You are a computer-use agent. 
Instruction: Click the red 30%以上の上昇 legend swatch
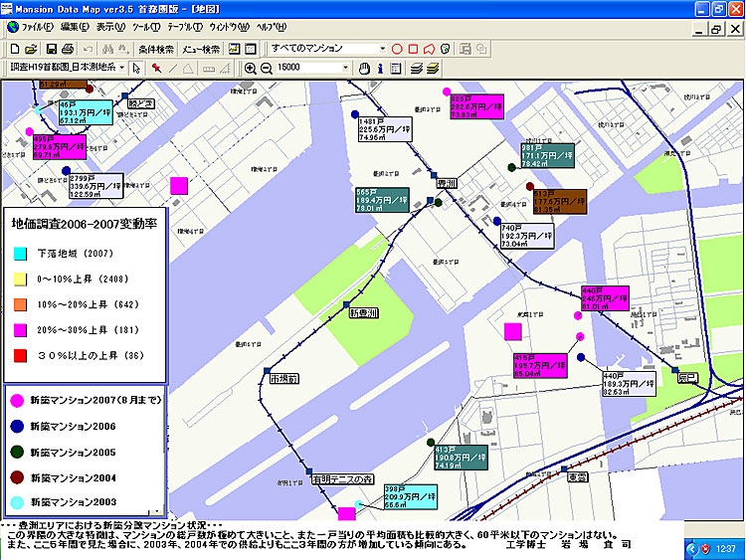[20, 356]
